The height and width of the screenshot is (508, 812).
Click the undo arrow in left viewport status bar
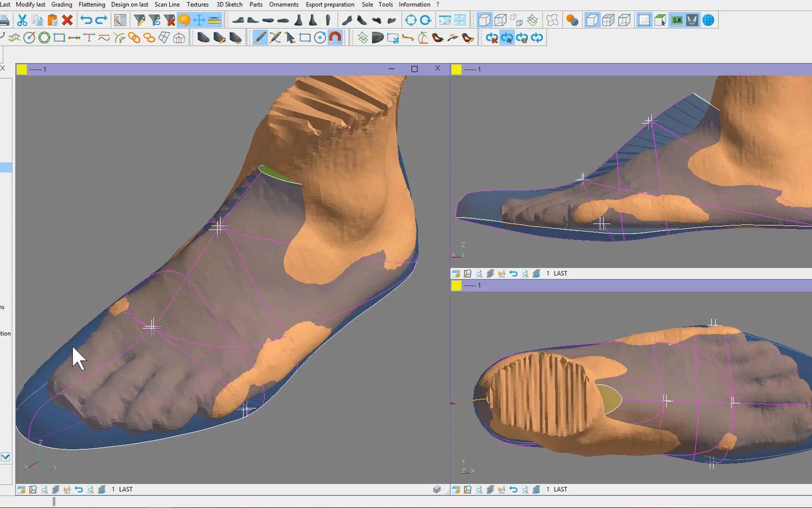[x=79, y=489]
